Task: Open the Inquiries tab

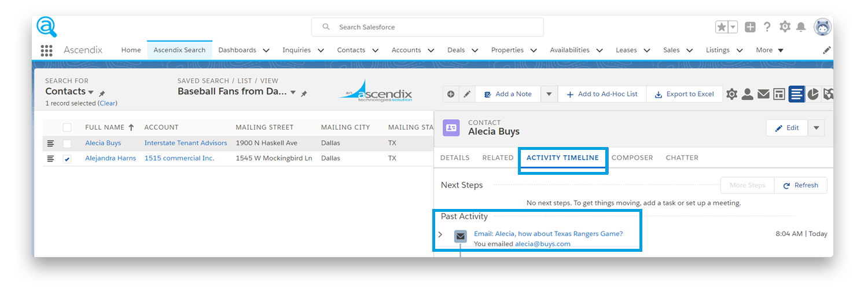Action: point(296,50)
